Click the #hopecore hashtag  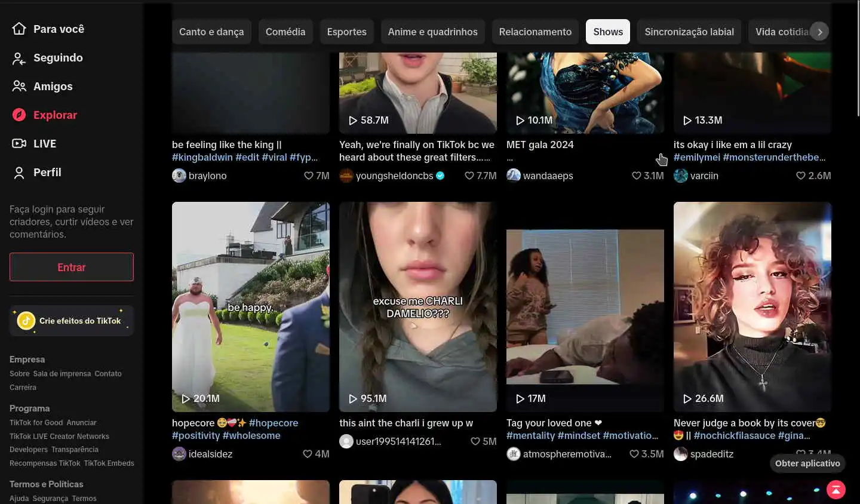click(x=274, y=423)
